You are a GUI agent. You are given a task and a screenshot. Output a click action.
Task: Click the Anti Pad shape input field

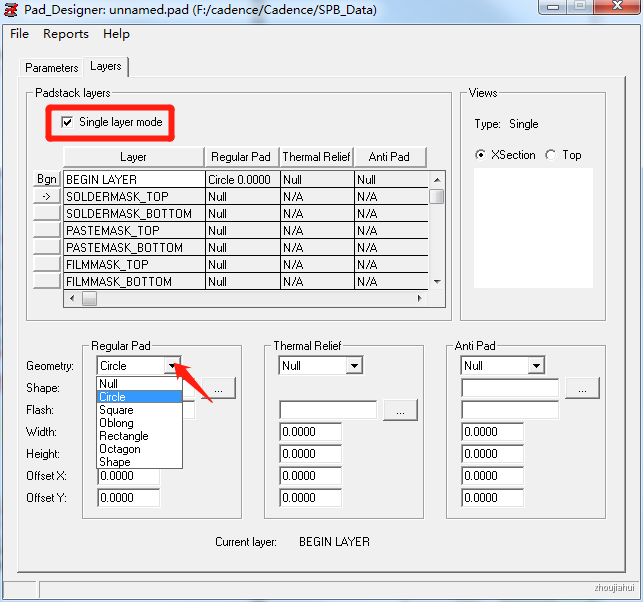pos(510,388)
